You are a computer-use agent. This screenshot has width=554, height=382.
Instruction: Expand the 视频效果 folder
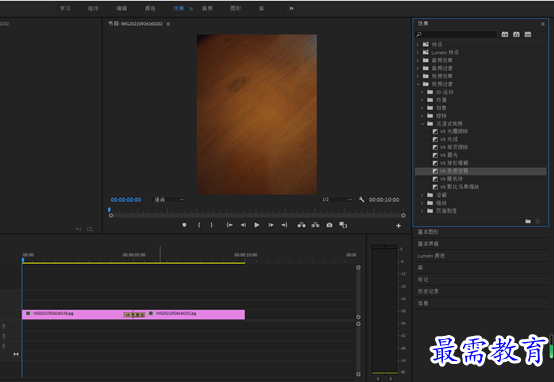click(418, 76)
